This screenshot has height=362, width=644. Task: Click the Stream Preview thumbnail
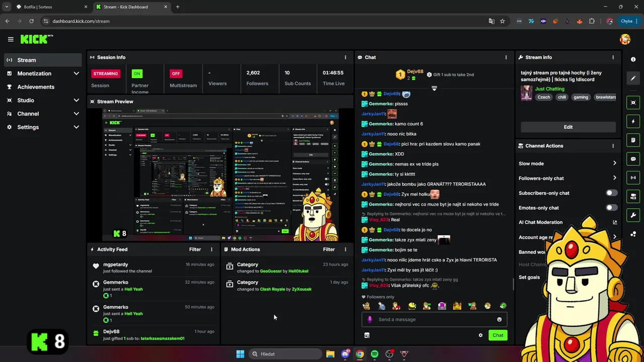click(220, 174)
